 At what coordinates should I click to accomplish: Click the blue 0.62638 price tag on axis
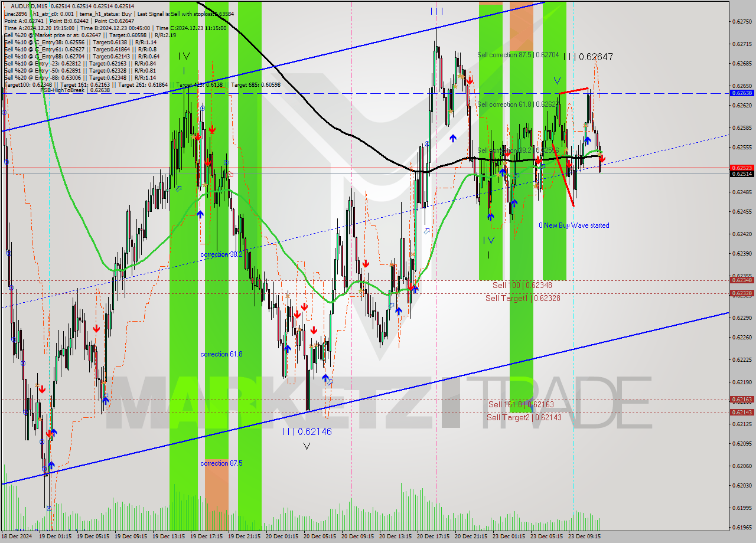click(x=742, y=93)
